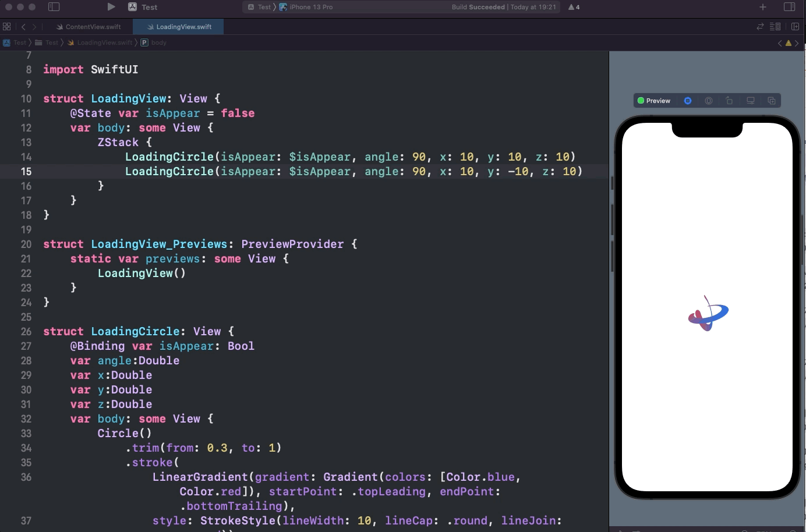The width and height of the screenshot is (806, 532).
Task: Jump to previous issue arrow
Action: (780, 43)
